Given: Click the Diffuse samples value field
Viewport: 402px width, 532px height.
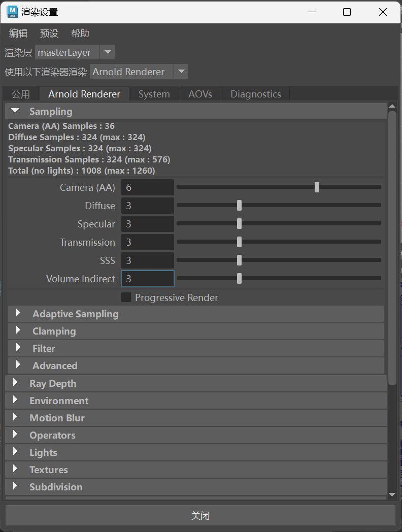Looking at the screenshot, I should 148,206.
